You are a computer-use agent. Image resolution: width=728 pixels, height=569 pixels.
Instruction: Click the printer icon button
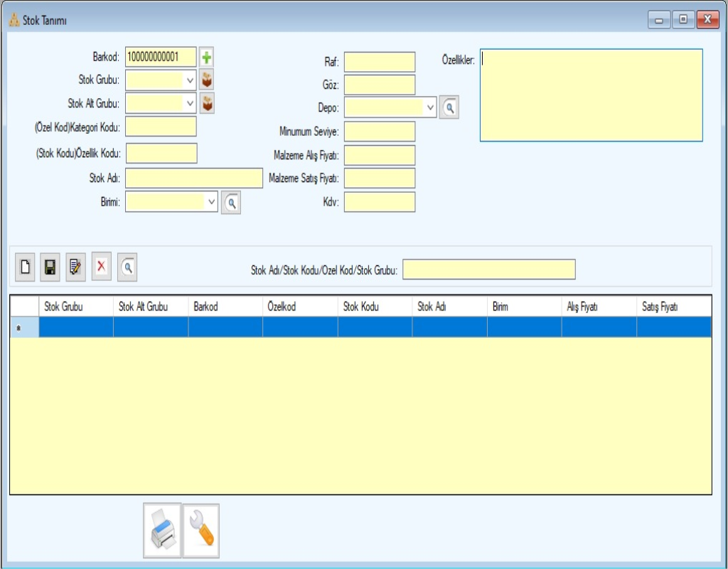point(162,531)
